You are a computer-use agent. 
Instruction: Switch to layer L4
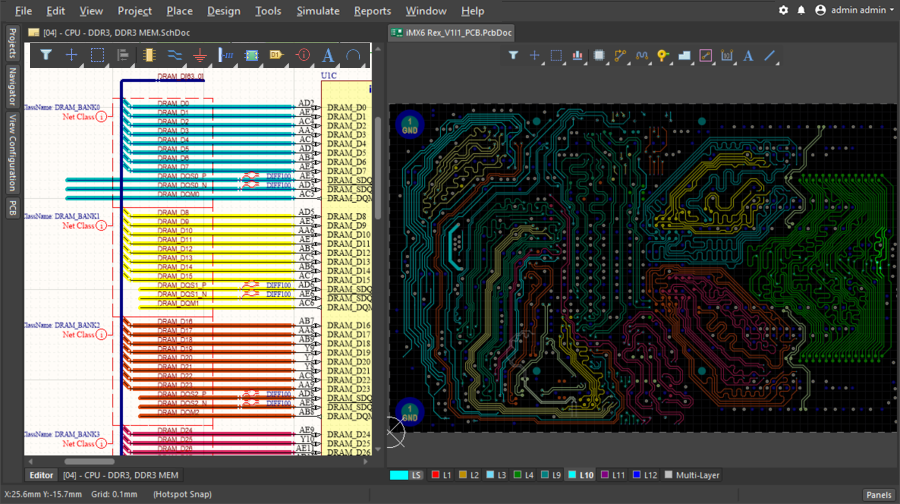pos(524,475)
